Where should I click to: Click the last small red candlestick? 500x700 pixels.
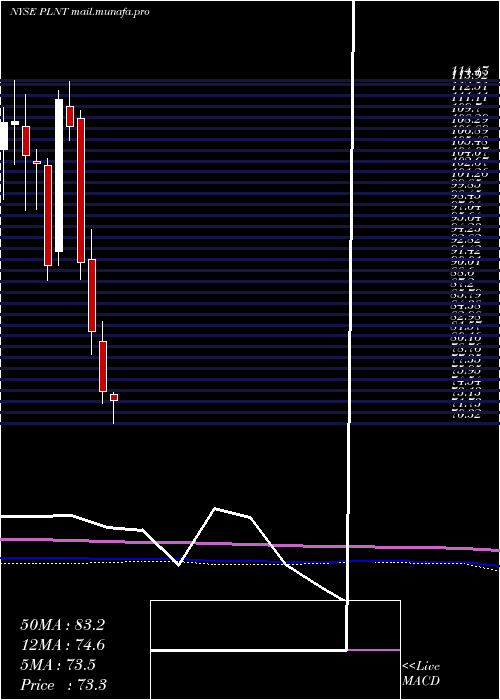coord(114,397)
